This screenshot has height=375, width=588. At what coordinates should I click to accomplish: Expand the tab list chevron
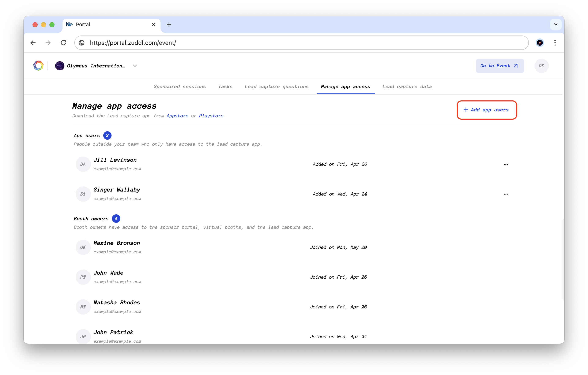(555, 25)
